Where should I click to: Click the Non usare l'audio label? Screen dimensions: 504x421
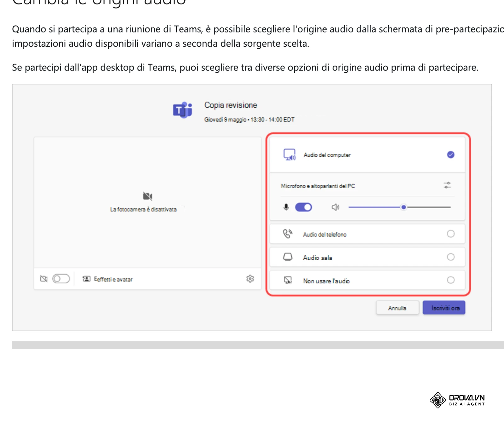[326, 281]
